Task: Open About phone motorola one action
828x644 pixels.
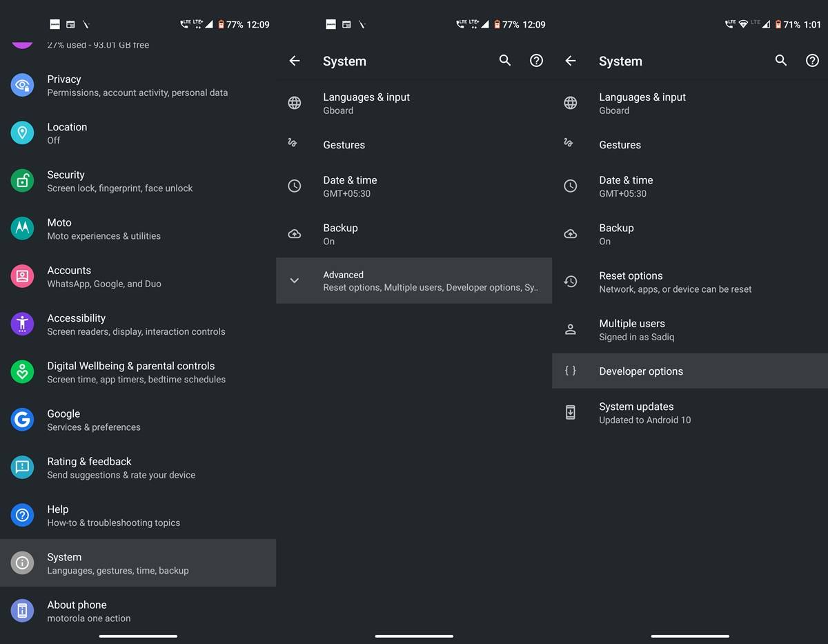Action: [88, 611]
